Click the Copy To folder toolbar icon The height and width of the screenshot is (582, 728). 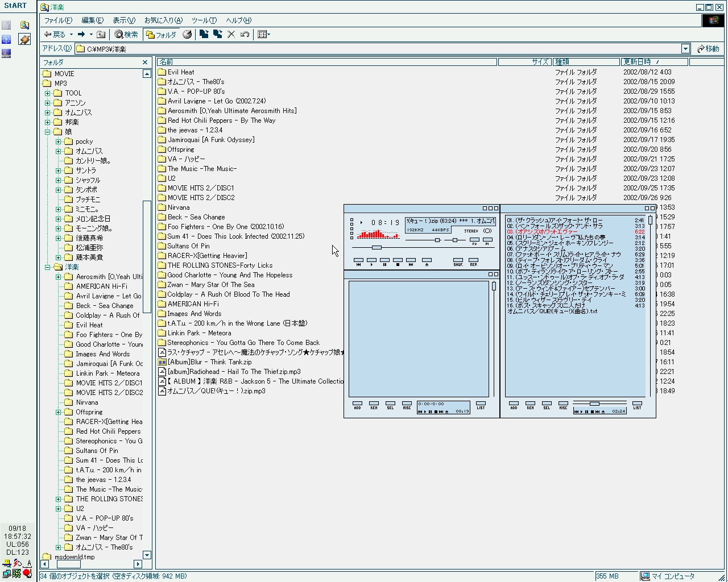click(217, 35)
